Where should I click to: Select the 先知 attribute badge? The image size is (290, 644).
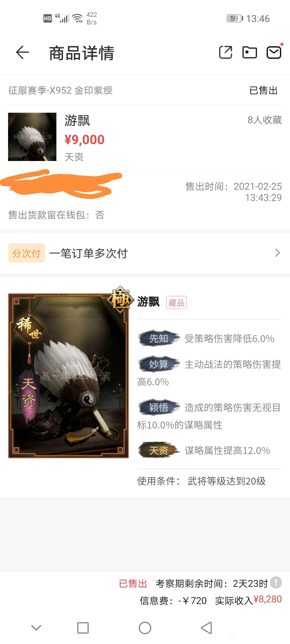pyautogui.click(x=158, y=338)
